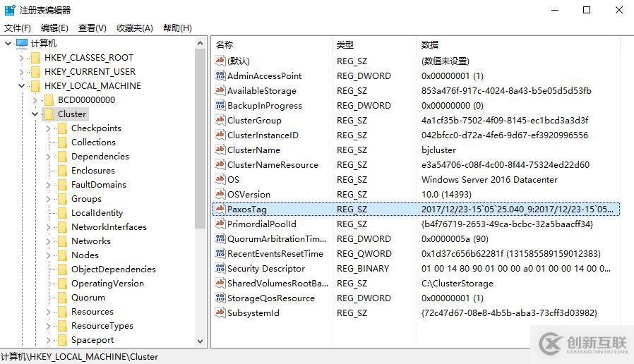634x364 pixels.
Task: Click the folder icon of Networks key
Action: 62,241
